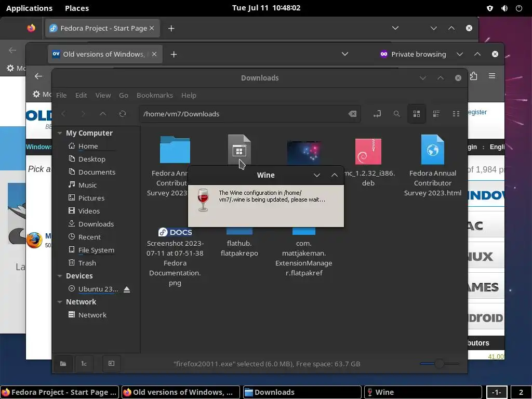Open the Network location under the Network section
The width and height of the screenshot is (532, 399).
point(92,315)
